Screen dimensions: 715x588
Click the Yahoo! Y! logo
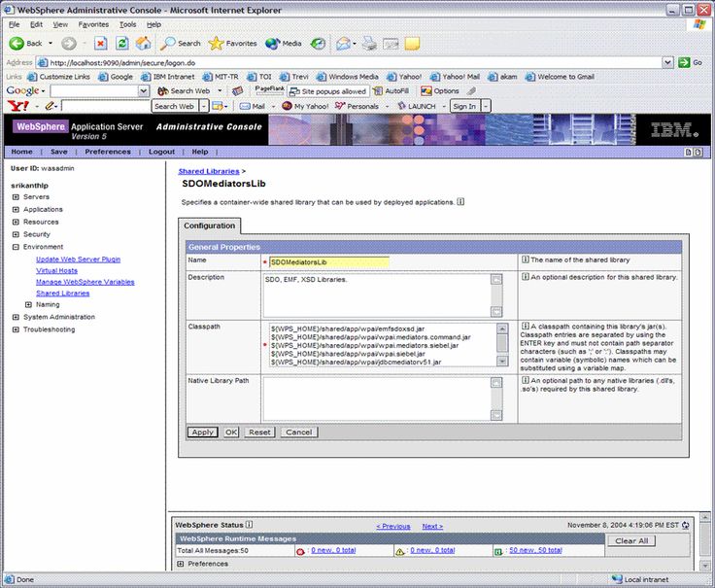[x=18, y=106]
